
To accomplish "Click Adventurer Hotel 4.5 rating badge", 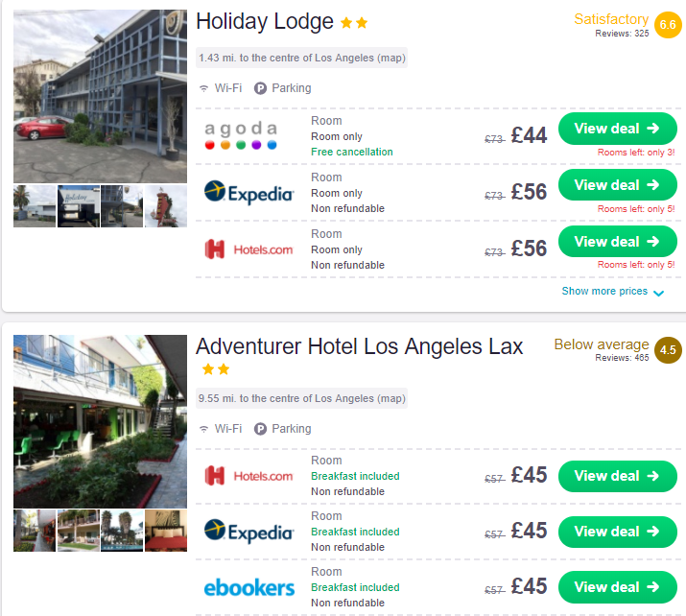I will pyautogui.click(x=668, y=350).
